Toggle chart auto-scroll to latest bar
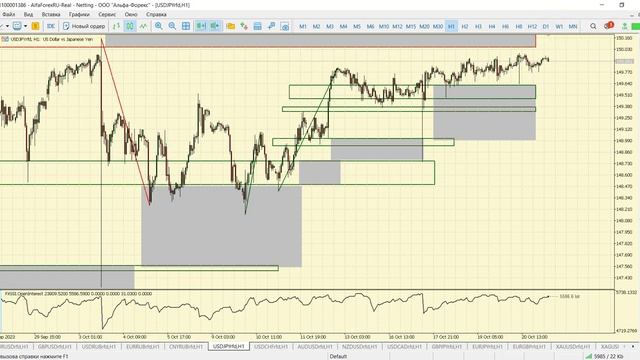 pos(201,26)
